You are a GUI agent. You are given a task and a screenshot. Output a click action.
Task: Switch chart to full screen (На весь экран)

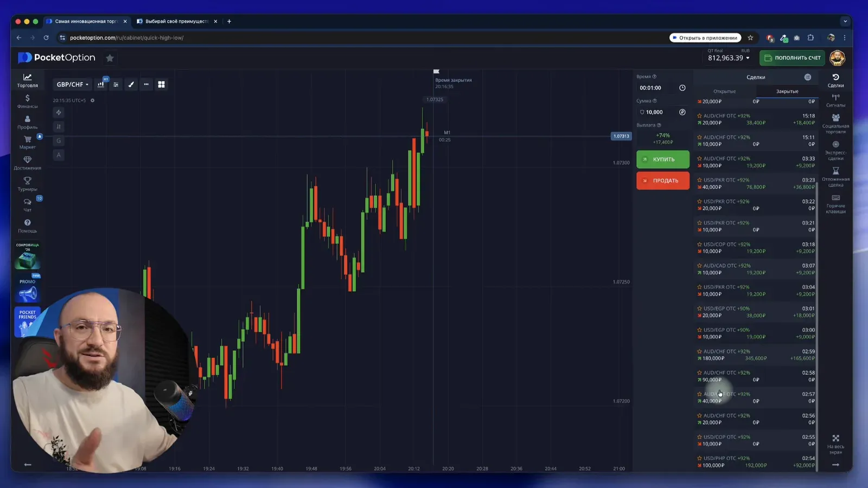pos(835,445)
